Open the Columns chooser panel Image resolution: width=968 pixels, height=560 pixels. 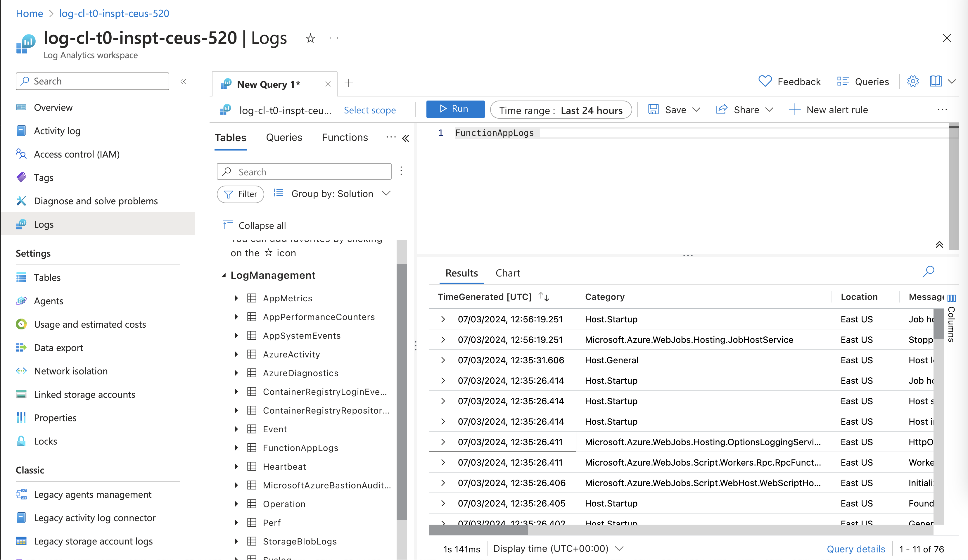tap(951, 318)
